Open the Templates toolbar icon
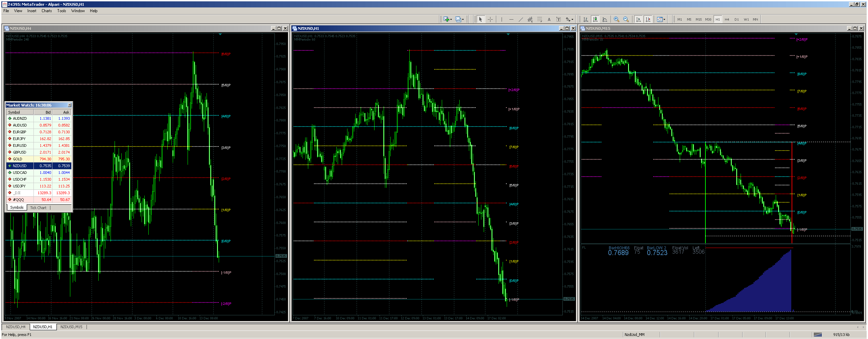868x339 pixels. (x=659, y=19)
